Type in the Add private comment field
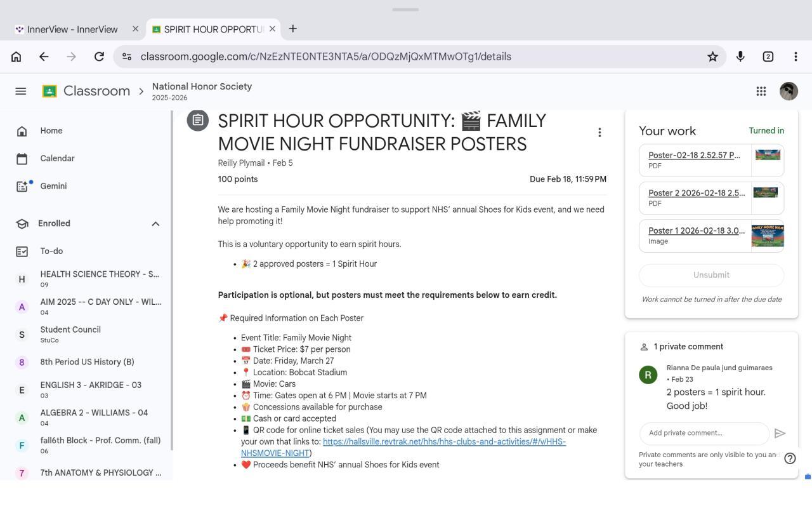The image size is (812, 508). [704, 433]
